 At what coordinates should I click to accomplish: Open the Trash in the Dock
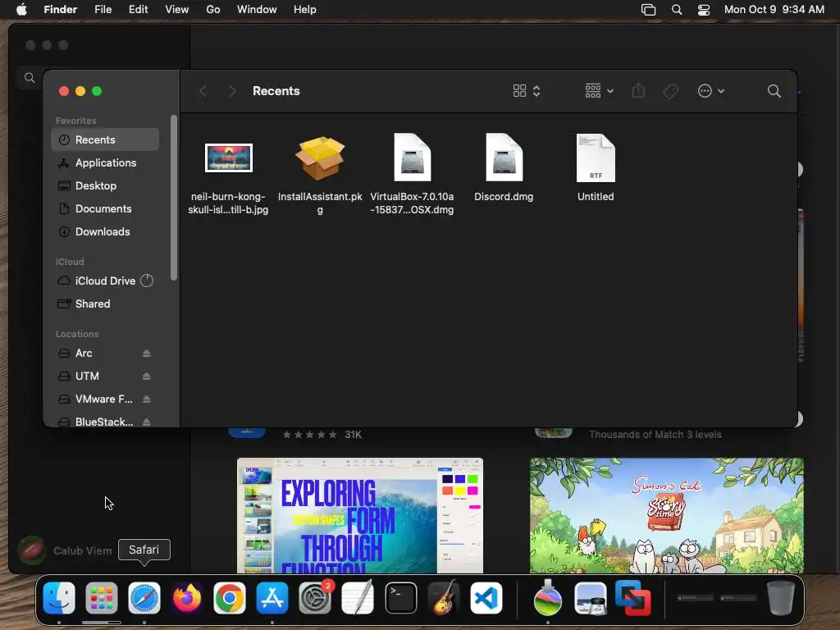[781, 598]
